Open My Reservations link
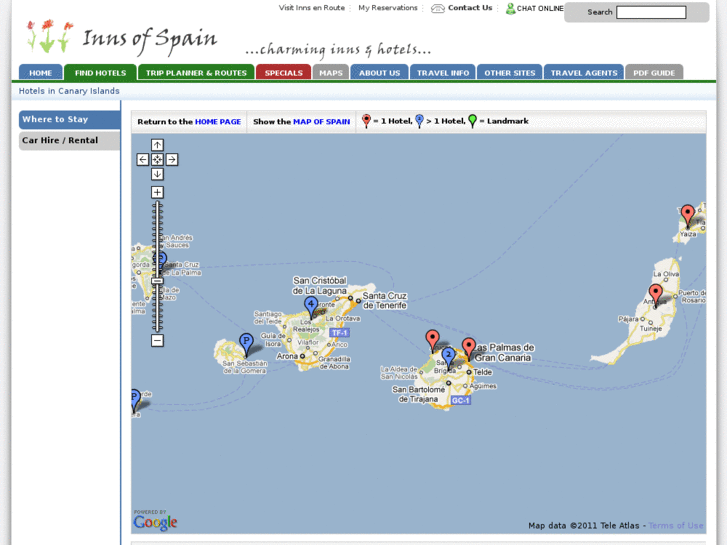The width and height of the screenshot is (727, 545). pyautogui.click(x=388, y=8)
